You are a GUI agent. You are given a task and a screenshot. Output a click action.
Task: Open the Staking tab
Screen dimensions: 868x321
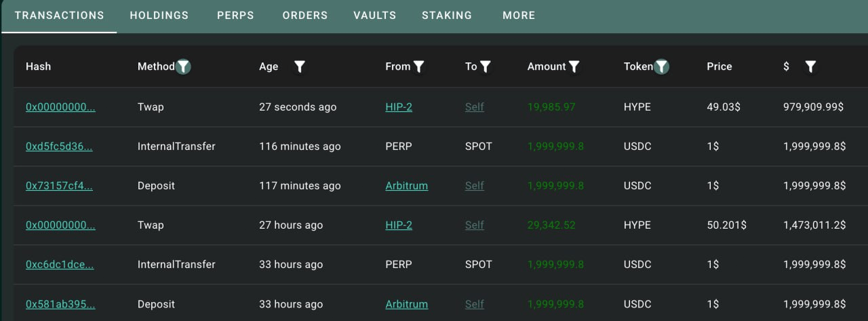(447, 15)
